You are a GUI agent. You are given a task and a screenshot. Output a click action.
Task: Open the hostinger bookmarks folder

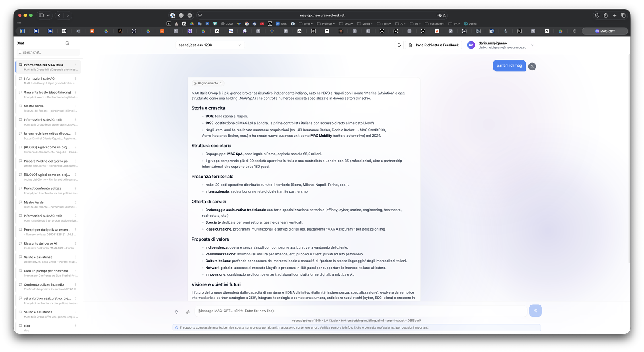click(x=435, y=24)
